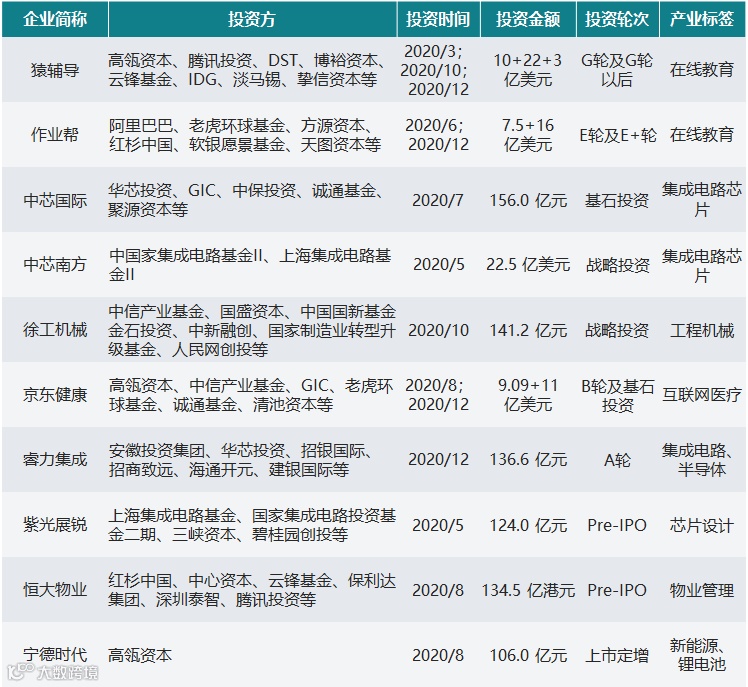Screen dimensions: 748x687
Task: Click the 集成电路、半导体 industry tag
Action: [702, 459]
